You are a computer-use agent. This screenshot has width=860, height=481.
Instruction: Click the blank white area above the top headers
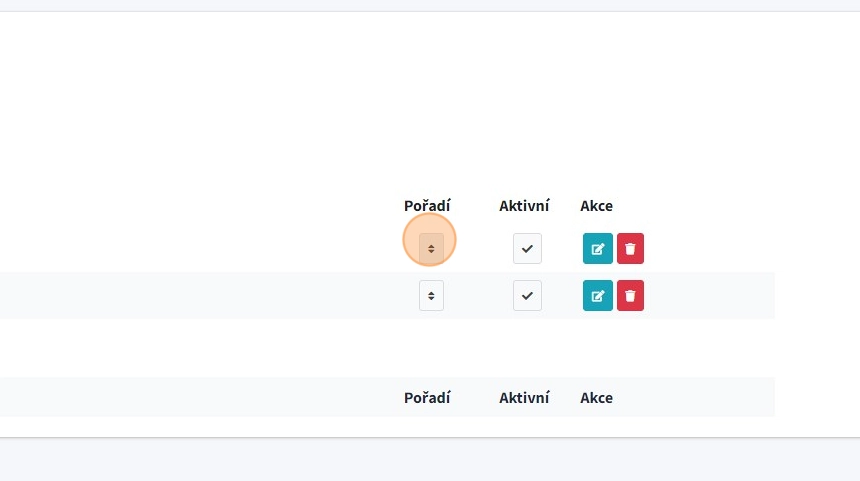coord(430,100)
